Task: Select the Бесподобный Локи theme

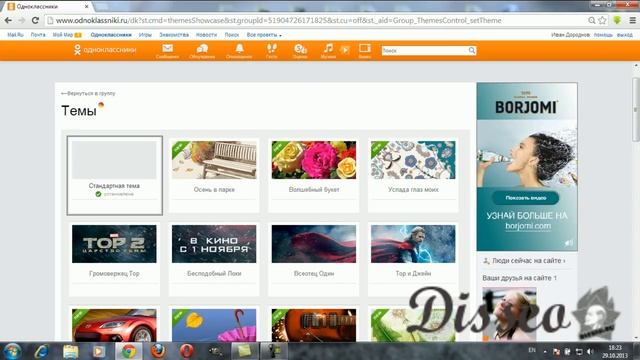Action: pos(214,259)
